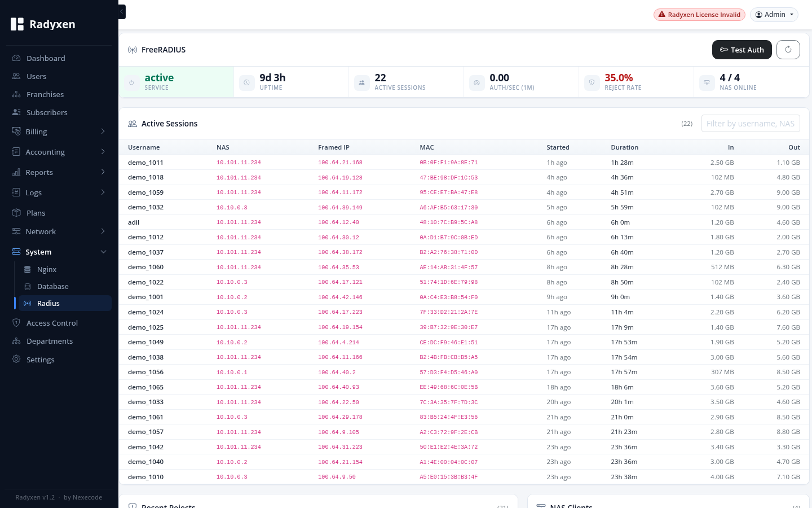Select the Plans cube icon
The height and width of the screenshot is (508, 812).
pyautogui.click(x=16, y=213)
